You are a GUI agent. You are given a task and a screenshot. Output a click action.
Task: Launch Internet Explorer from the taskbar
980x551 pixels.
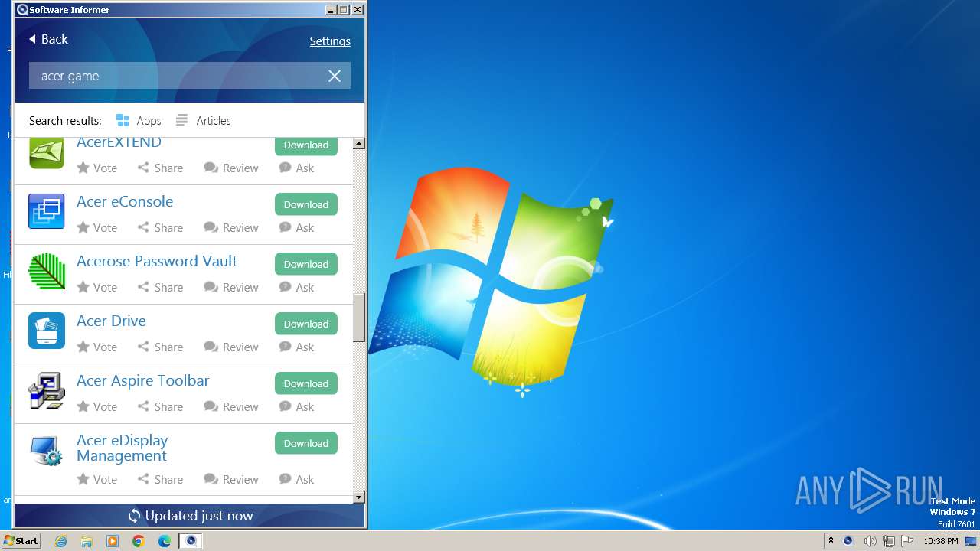click(60, 541)
